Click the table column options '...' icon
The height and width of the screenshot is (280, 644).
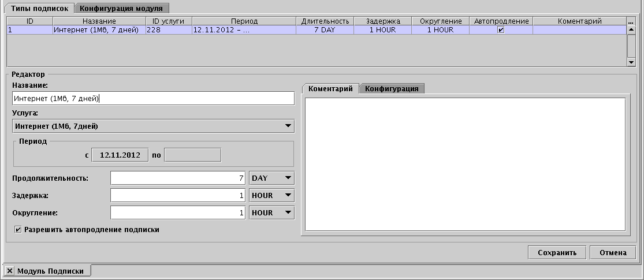(x=631, y=21)
